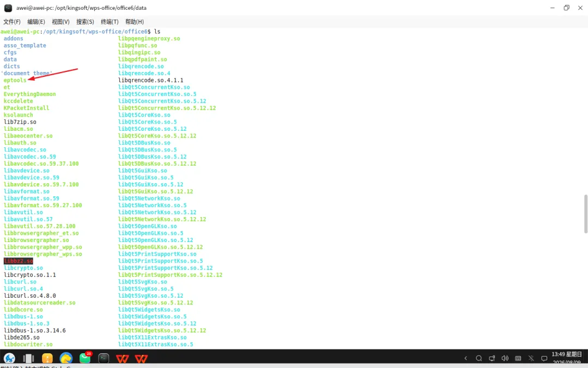Click the libQt5X11ExtrasKso.so.5 file name
The image size is (588, 368).
point(156,345)
